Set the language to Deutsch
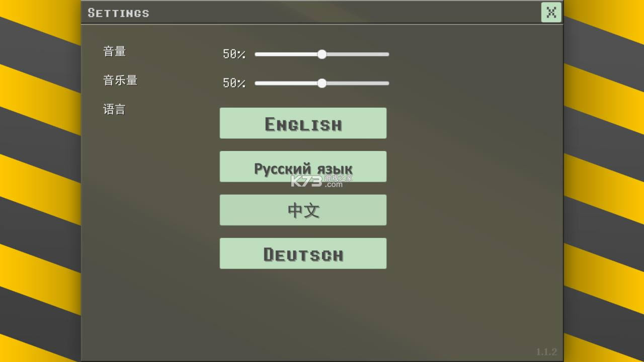The width and height of the screenshot is (644, 362). point(302,253)
